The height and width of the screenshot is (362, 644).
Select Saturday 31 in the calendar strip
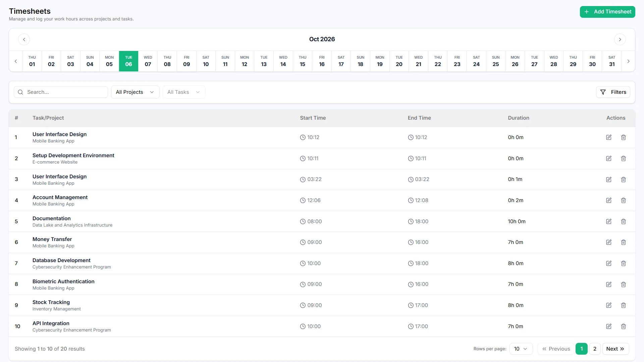click(x=612, y=61)
